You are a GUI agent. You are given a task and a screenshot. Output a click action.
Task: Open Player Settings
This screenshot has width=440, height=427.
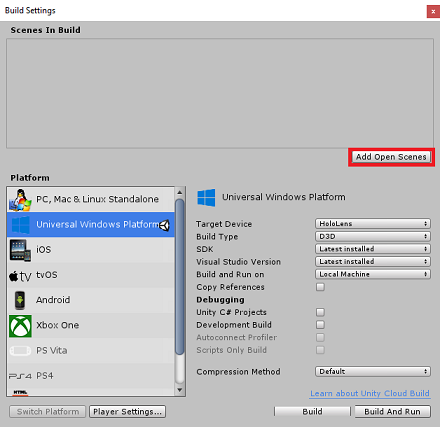[127, 412]
